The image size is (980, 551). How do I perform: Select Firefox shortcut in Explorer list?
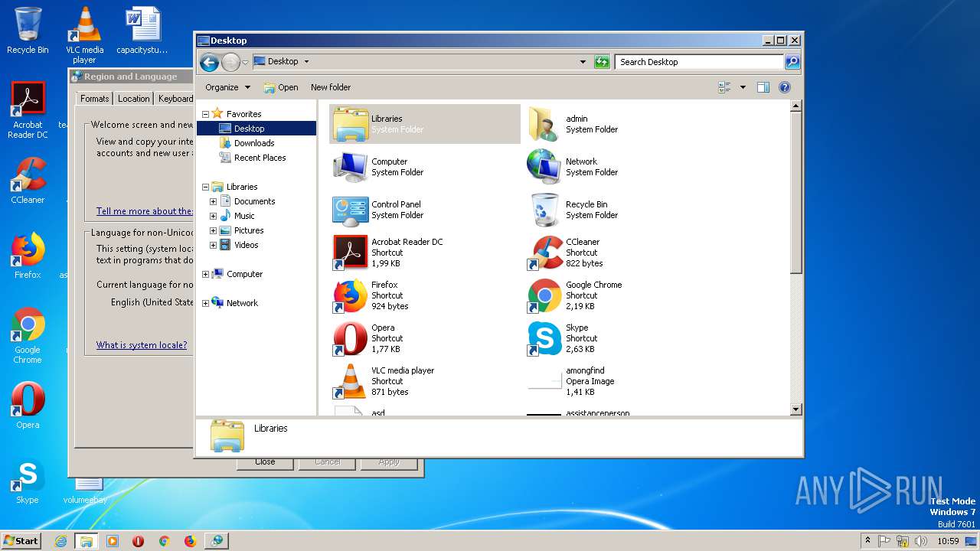tap(351, 295)
